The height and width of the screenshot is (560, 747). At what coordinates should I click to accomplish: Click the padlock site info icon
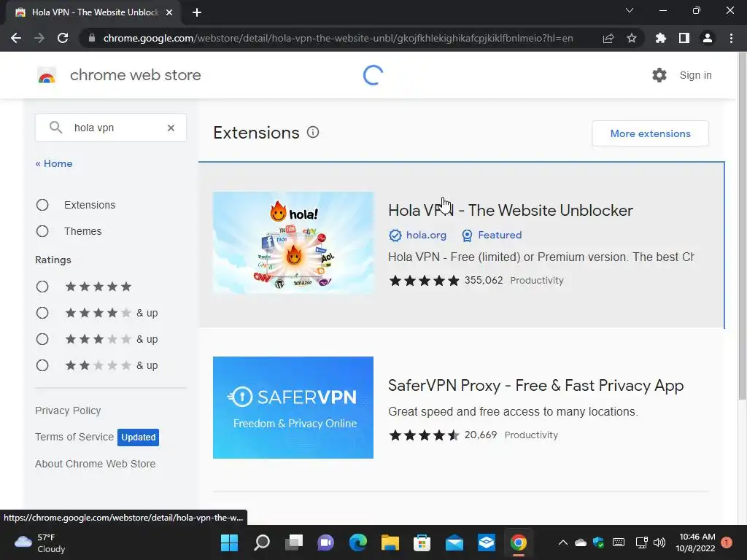click(x=91, y=38)
